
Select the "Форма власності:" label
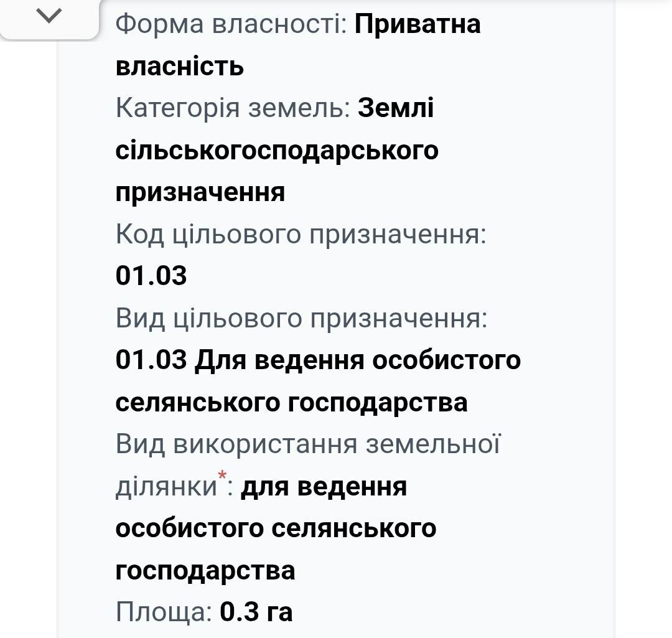[231, 24]
